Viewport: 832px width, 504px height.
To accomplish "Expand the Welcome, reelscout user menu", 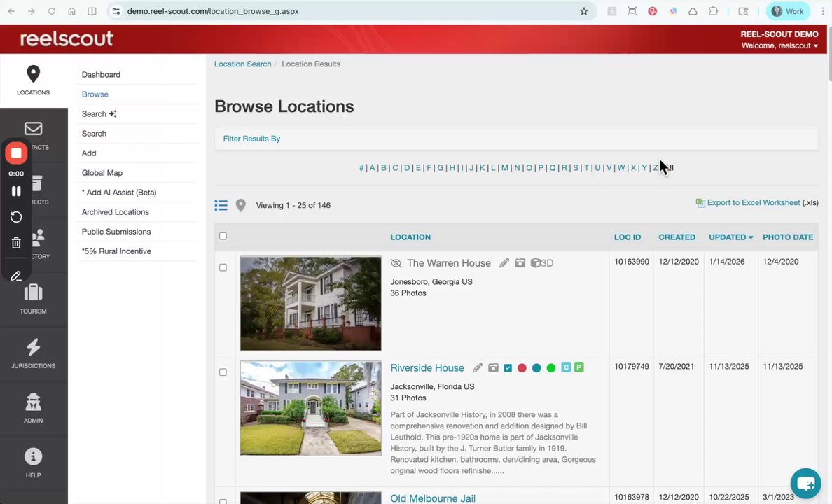I will coord(779,45).
